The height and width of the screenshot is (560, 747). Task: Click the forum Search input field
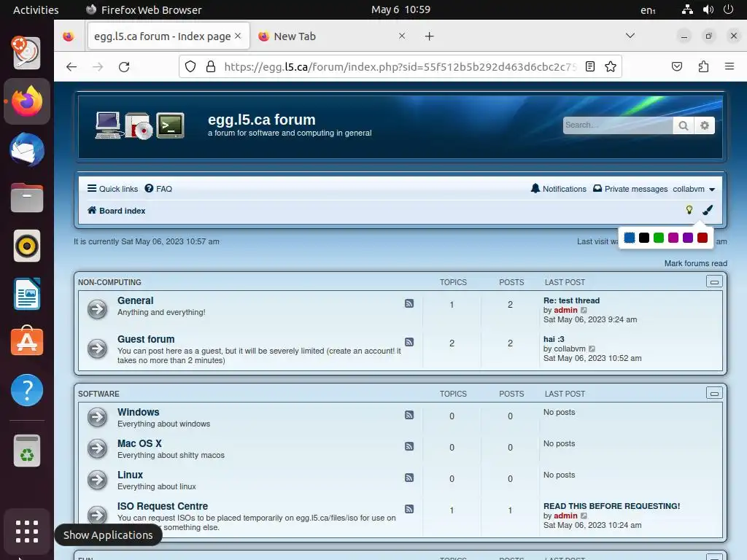pyautogui.click(x=618, y=125)
